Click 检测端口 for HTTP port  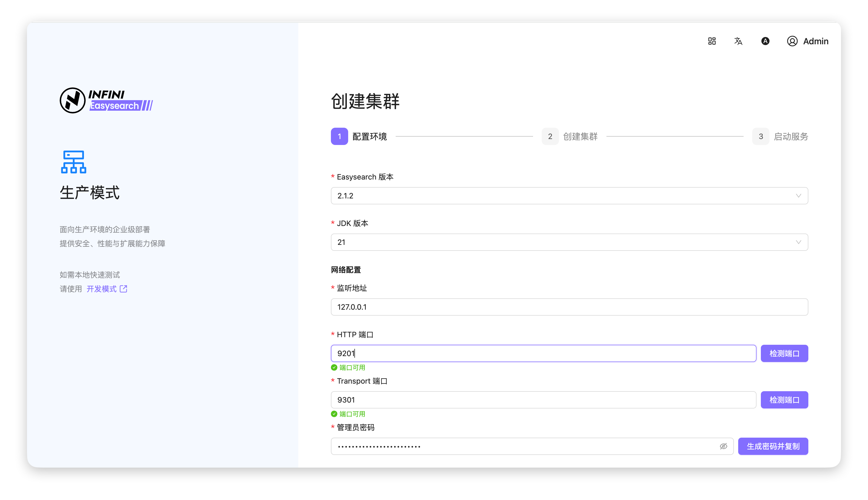click(x=784, y=353)
